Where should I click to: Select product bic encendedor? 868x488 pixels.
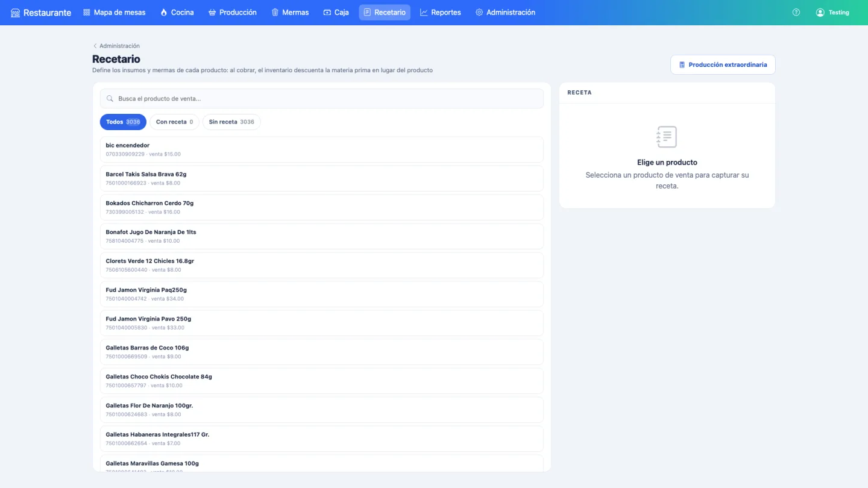coord(322,149)
